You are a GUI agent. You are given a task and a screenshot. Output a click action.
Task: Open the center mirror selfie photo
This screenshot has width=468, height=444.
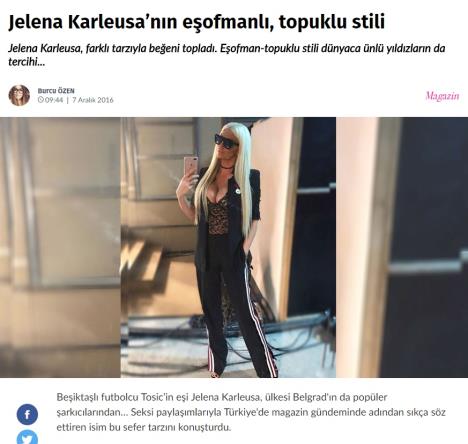[228, 247]
